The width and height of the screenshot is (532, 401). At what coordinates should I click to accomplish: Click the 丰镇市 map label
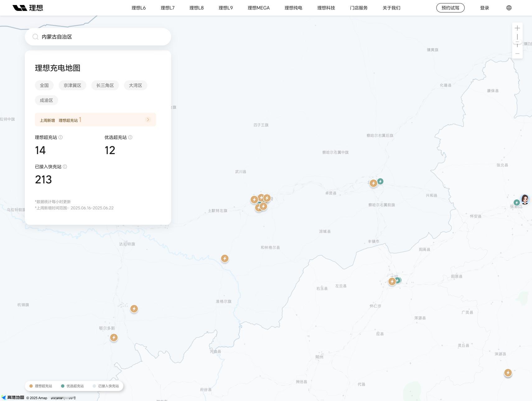374,242
